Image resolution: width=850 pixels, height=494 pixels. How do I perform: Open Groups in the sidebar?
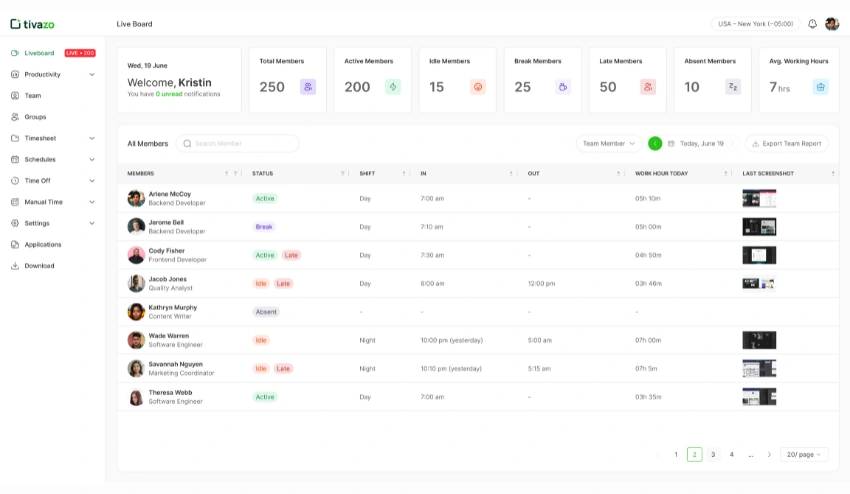click(35, 117)
